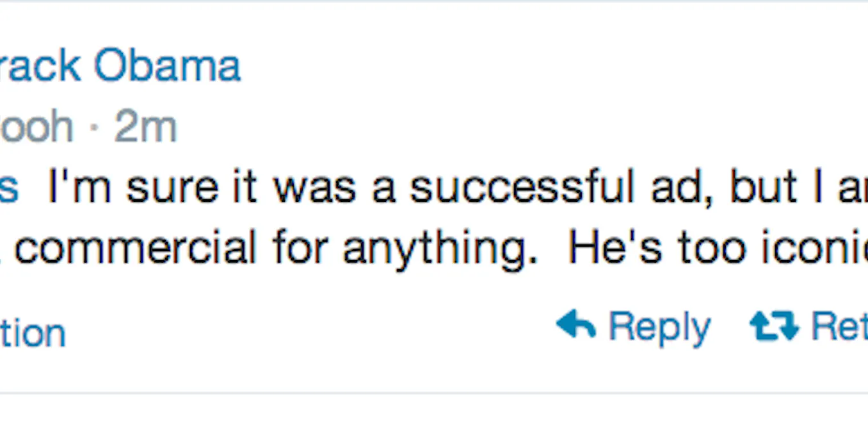Viewport: 868px width, 428px height.
Task: Click the word "successful" in the tweet
Action: coord(520,187)
